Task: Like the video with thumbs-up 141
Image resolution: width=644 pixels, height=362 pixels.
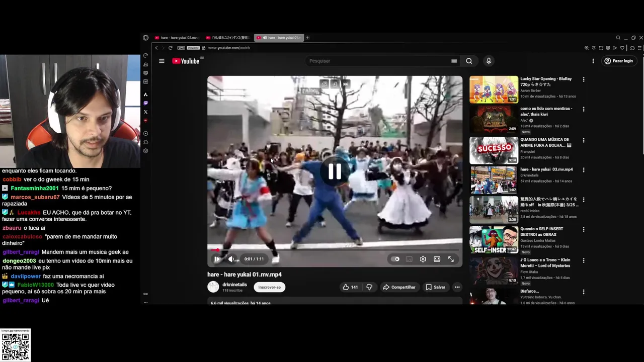Action: [x=350, y=287]
